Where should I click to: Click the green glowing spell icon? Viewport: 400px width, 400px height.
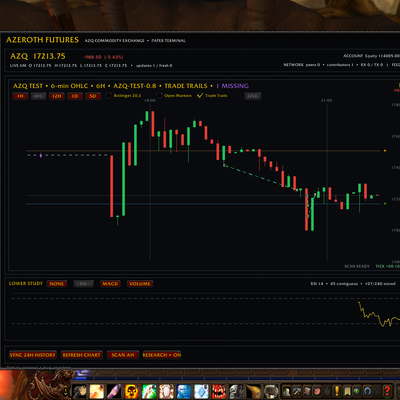pyautogui.click(x=149, y=391)
